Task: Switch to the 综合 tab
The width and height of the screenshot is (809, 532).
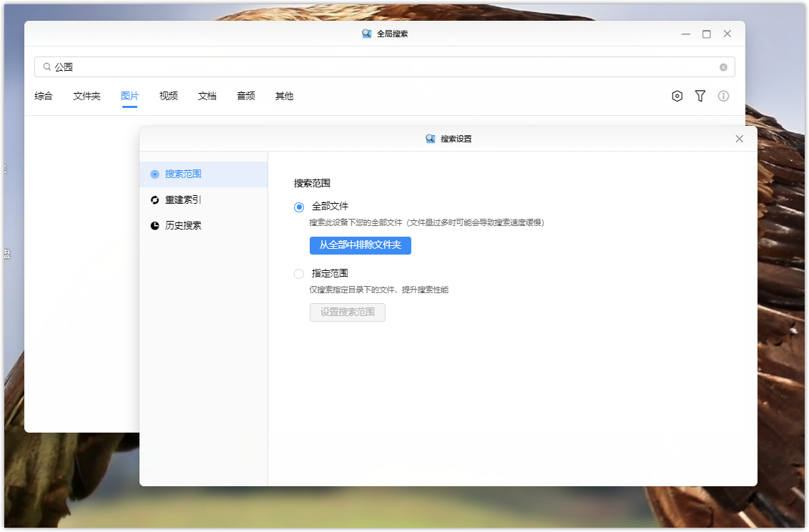Action: click(44, 96)
